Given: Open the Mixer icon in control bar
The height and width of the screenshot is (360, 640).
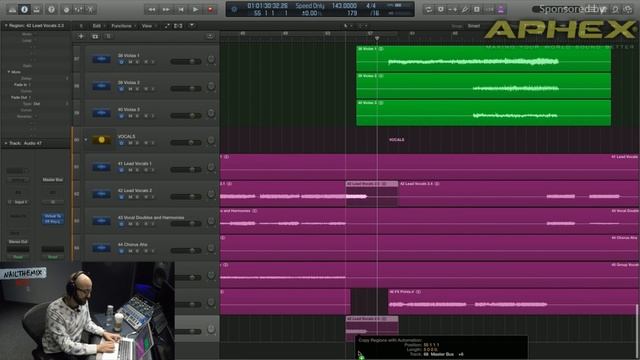Looking at the screenshot, I should pyautogui.click(x=79, y=9).
